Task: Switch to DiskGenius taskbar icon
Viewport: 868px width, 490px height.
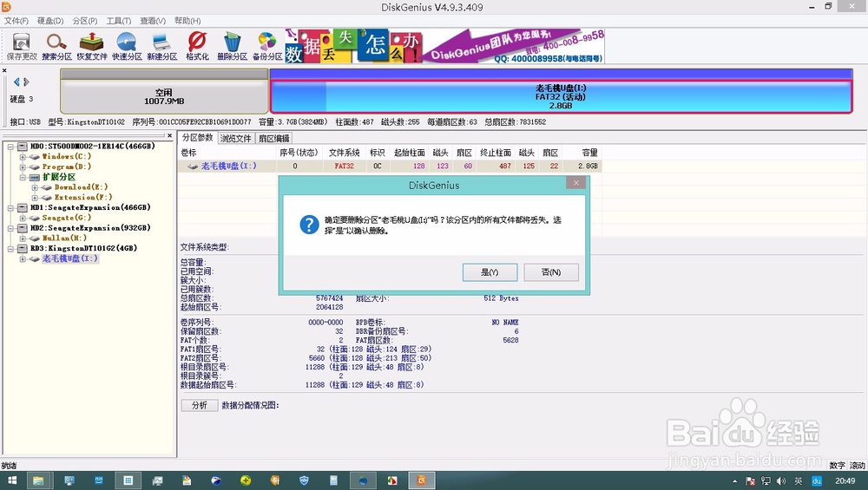Action: 421,480
